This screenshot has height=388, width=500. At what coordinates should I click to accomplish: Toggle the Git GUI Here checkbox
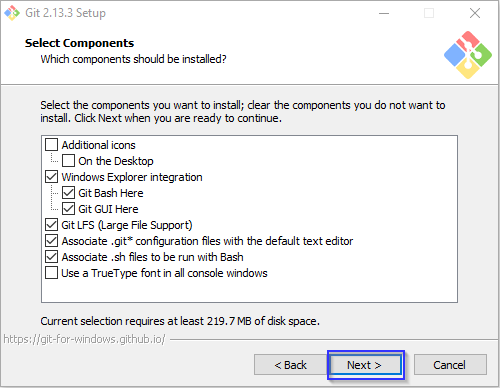68,209
